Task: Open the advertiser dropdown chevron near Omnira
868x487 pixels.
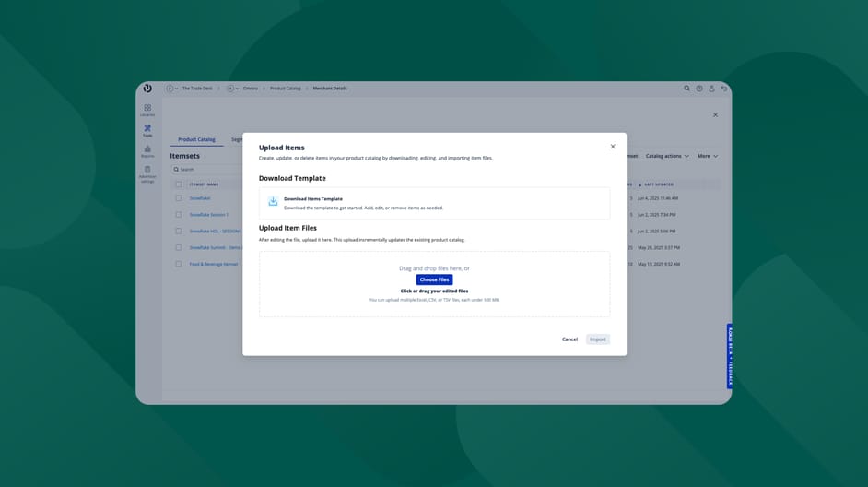Action: pyautogui.click(x=238, y=89)
